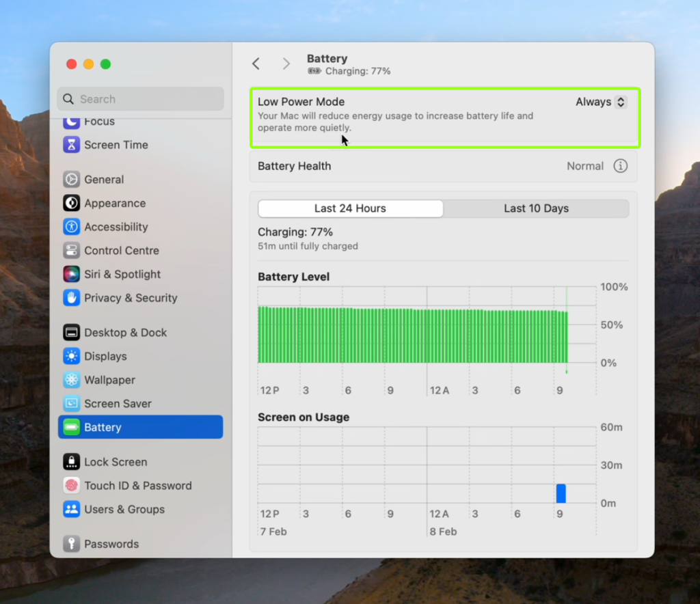700x604 pixels.
Task: Click the back navigation chevron
Action: 256,63
